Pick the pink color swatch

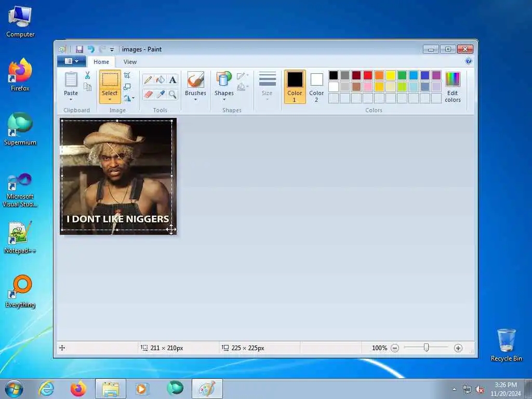[x=368, y=87]
